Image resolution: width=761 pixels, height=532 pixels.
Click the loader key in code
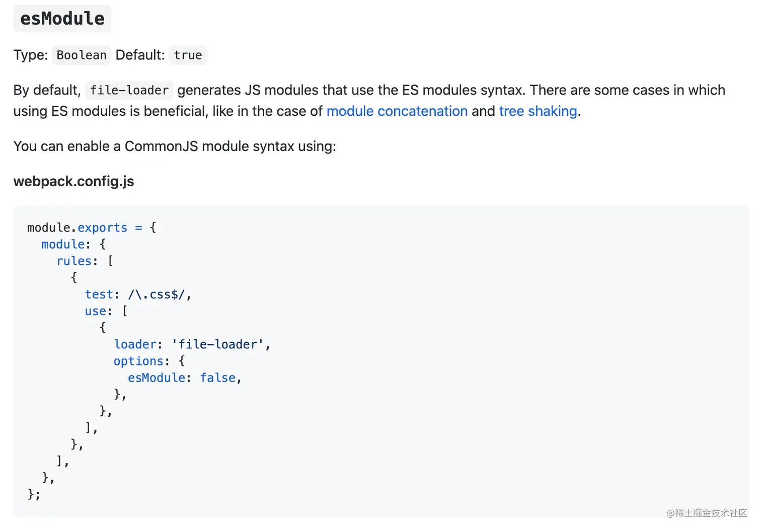[135, 345]
